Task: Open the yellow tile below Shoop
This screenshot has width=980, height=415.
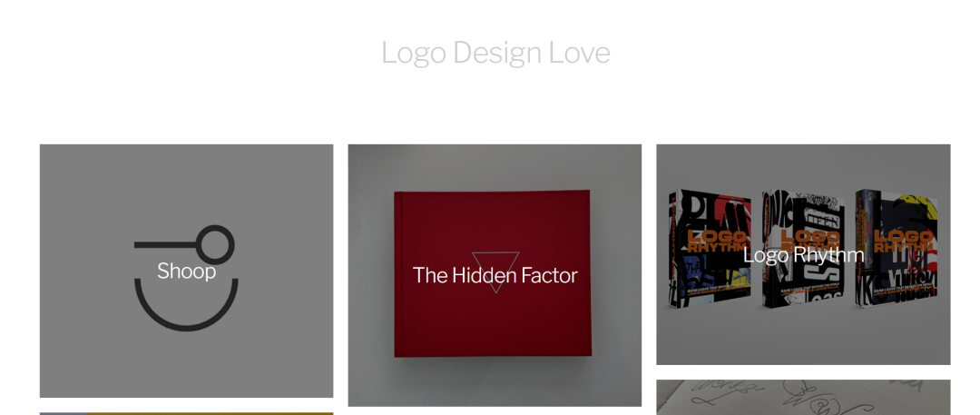Action: (x=210, y=413)
